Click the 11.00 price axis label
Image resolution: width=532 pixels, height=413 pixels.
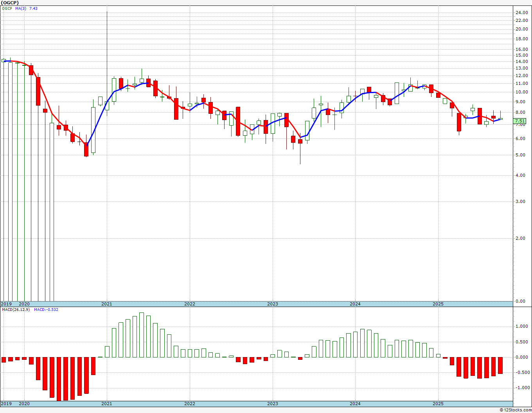[521, 83]
